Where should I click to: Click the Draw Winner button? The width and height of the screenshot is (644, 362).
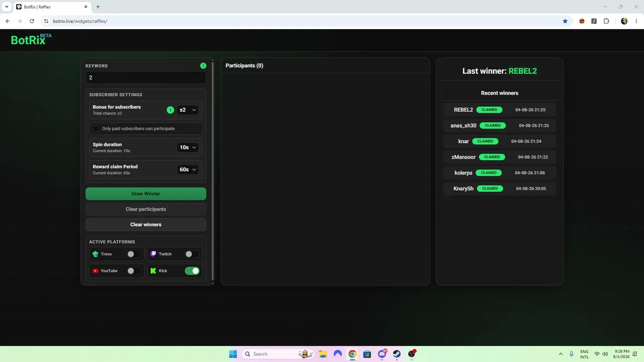pos(146,194)
